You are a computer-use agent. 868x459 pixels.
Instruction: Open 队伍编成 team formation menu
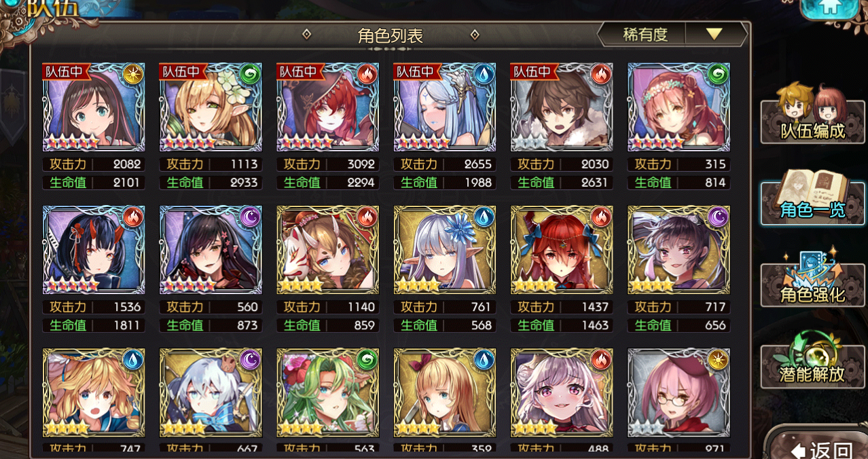(x=812, y=114)
